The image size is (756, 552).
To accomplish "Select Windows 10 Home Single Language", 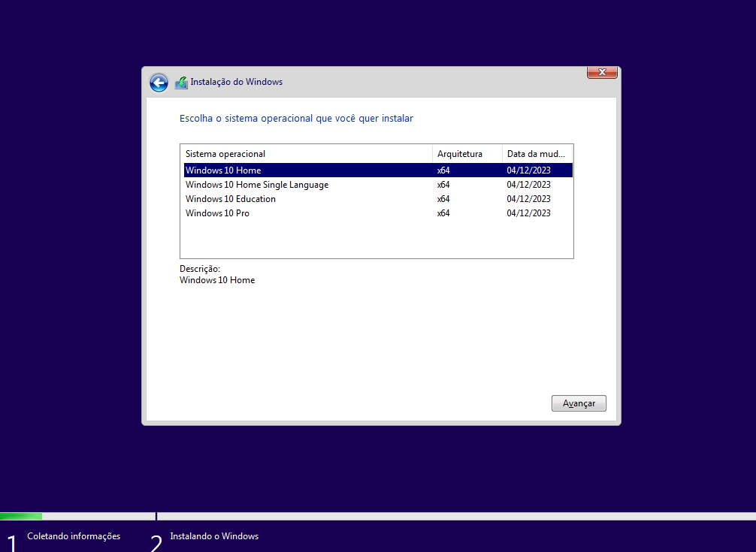I will [x=256, y=185].
